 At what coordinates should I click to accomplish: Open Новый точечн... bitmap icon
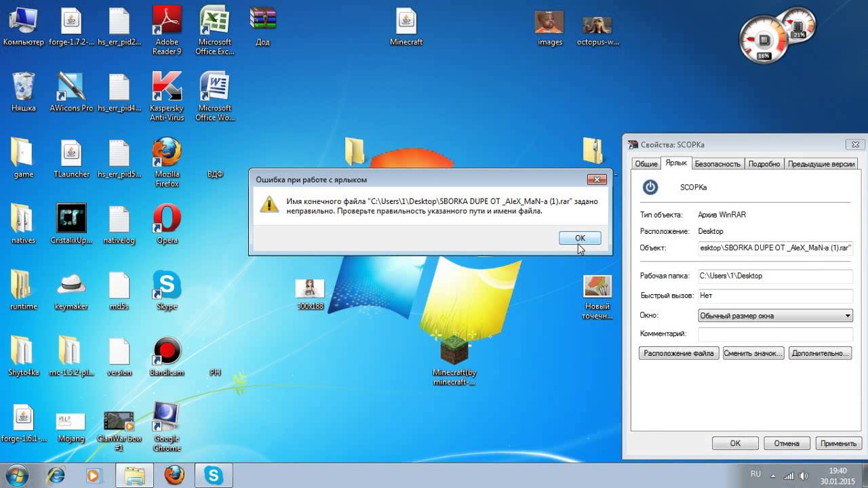tap(597, 297)
